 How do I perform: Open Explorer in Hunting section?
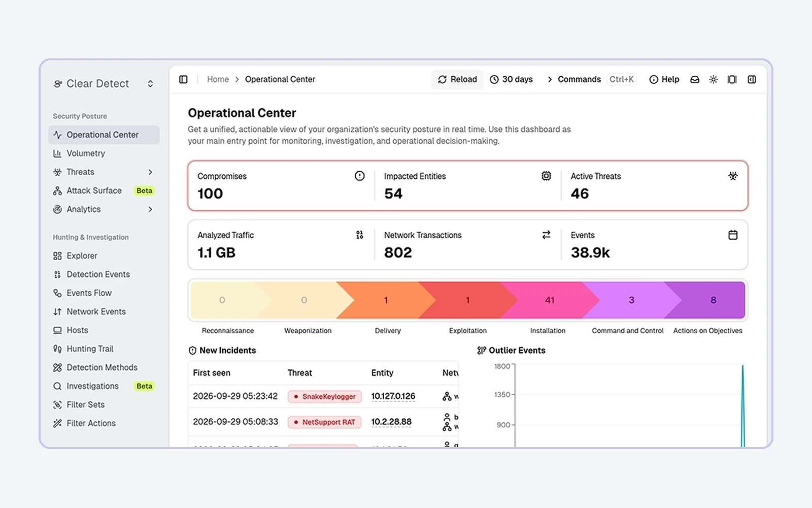(104, 256)
